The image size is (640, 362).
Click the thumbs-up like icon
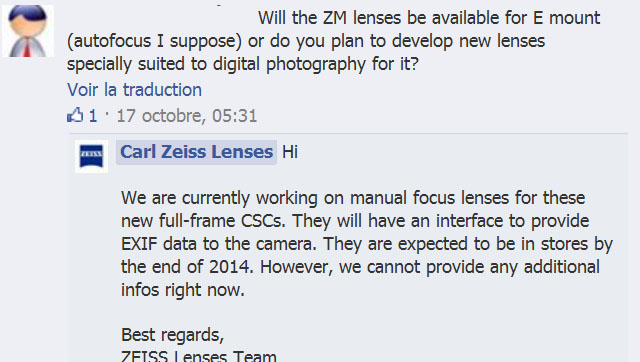pyautogui.click(x=75, y=115)
